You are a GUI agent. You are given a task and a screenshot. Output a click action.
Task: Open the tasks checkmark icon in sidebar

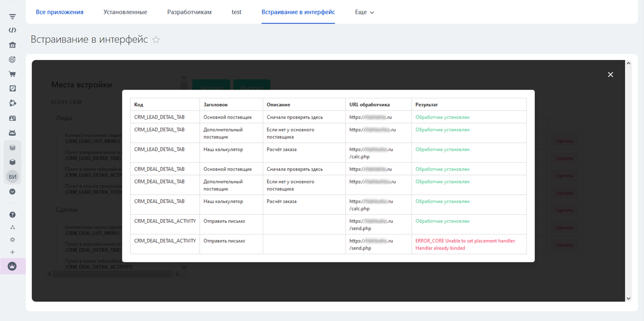click(12, 89)
